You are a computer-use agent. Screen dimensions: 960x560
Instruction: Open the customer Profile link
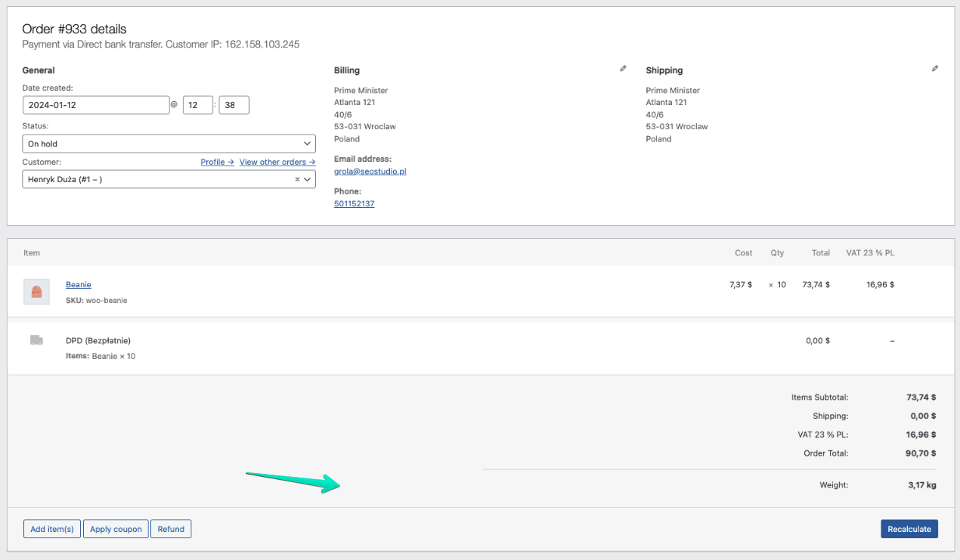click(x=216, y=162)
